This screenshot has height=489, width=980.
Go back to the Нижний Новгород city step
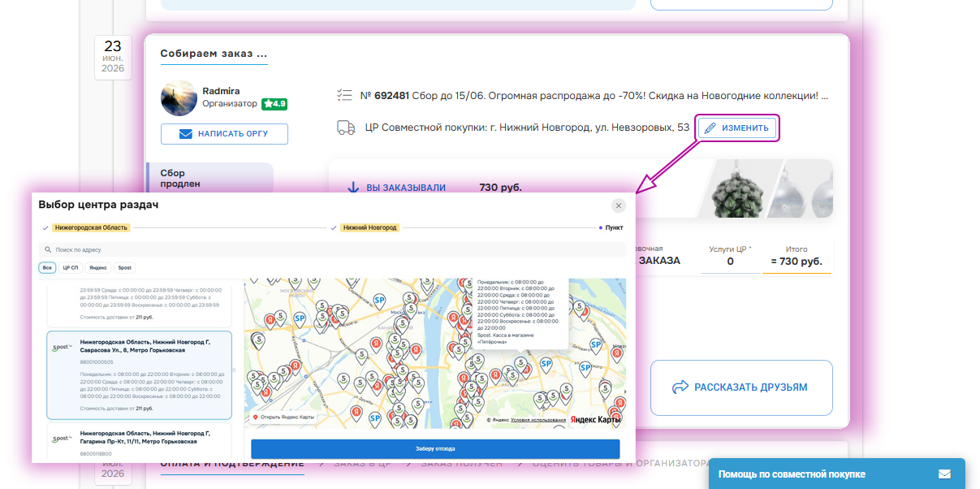(x=369, y=228)
